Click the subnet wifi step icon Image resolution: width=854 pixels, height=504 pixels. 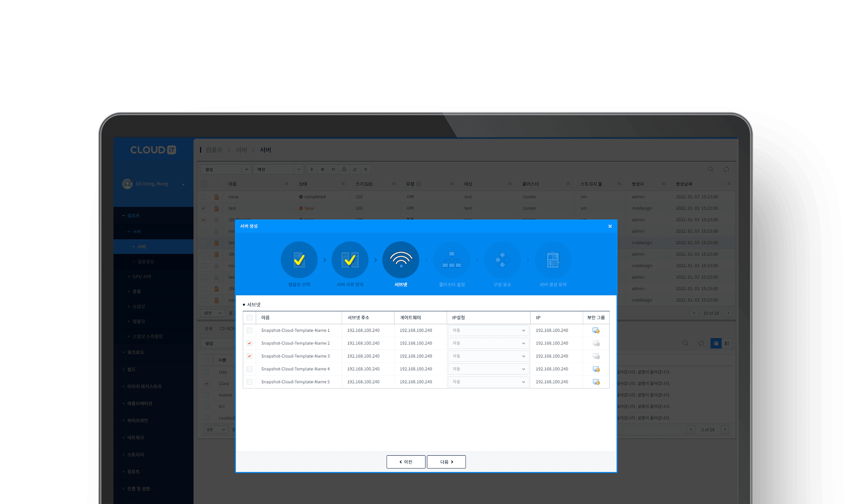(x=400, y=260)
